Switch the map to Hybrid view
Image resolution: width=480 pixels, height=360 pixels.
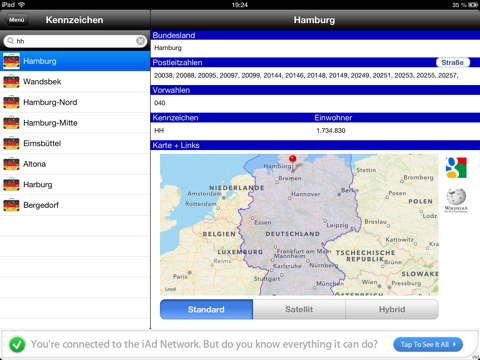(392, 309)
